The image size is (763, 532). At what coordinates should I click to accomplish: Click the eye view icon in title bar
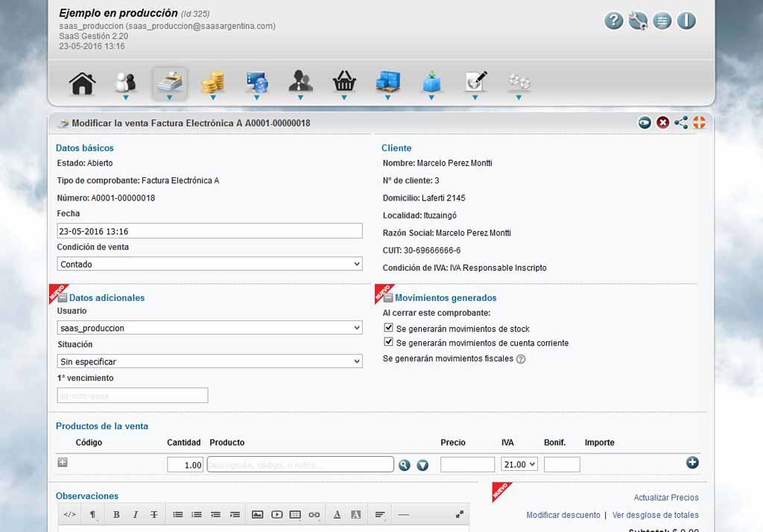pyautogui.click(x=645, y=123)
